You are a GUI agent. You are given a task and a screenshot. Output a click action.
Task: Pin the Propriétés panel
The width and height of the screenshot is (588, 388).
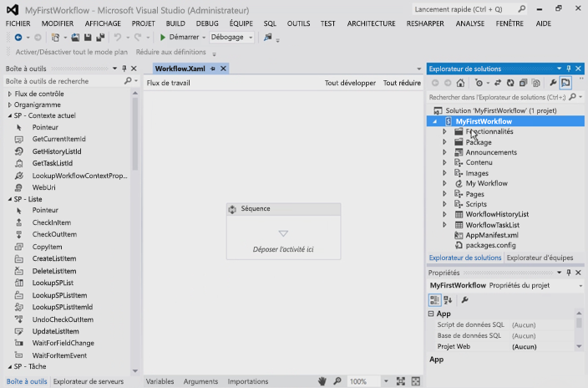point(569,273)
